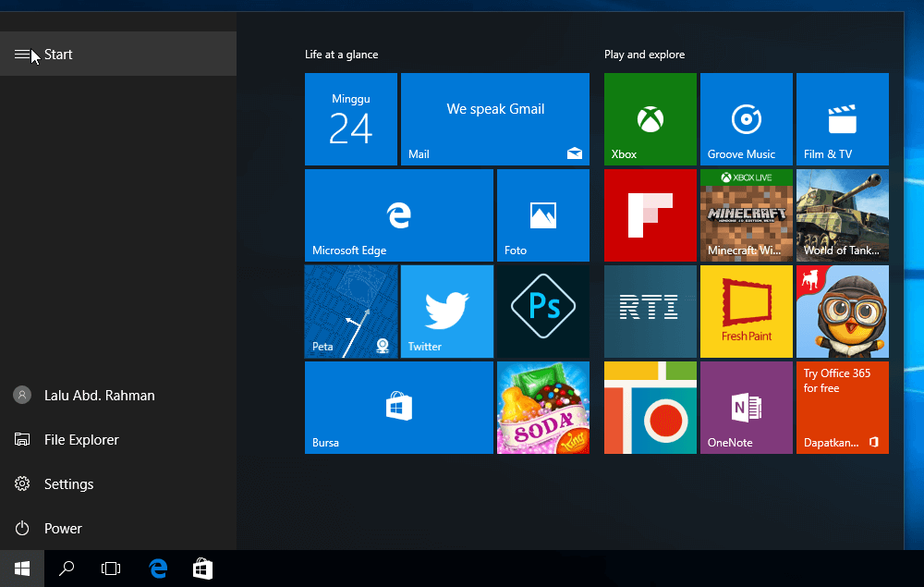Open the Film & TV tile
Screen dimensions: 924x587
tap(842, 119)
